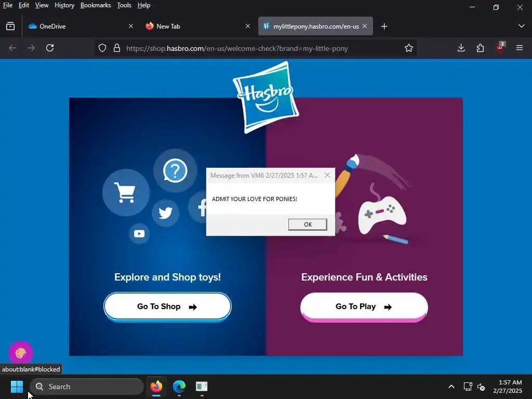The height and width of the screenshot is (399, 532).
Task: Open the Help menu
Action: click(x=144, y=5)
